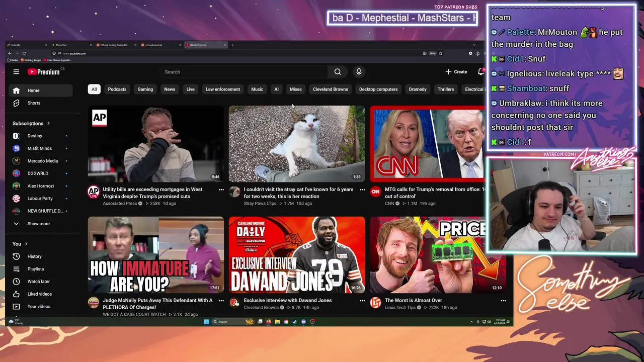Open Mercado Media channel subscription

[41, 161]
